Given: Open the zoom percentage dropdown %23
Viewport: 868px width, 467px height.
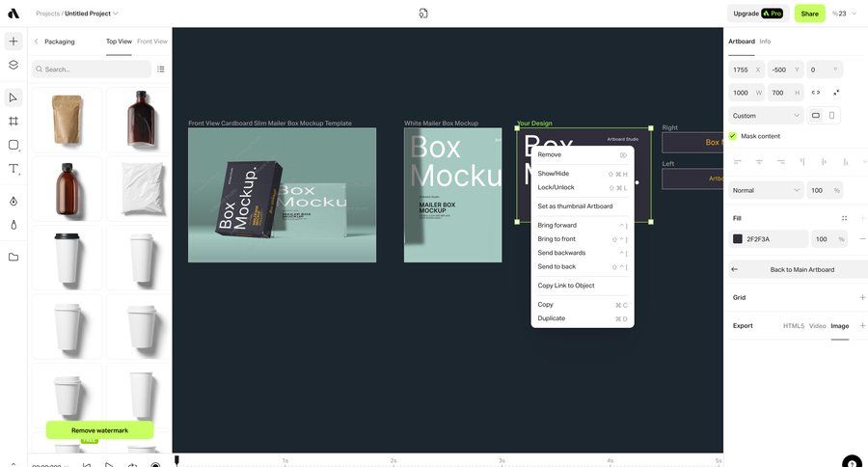Looking at the screenshot, I should (x=845, y=14).
